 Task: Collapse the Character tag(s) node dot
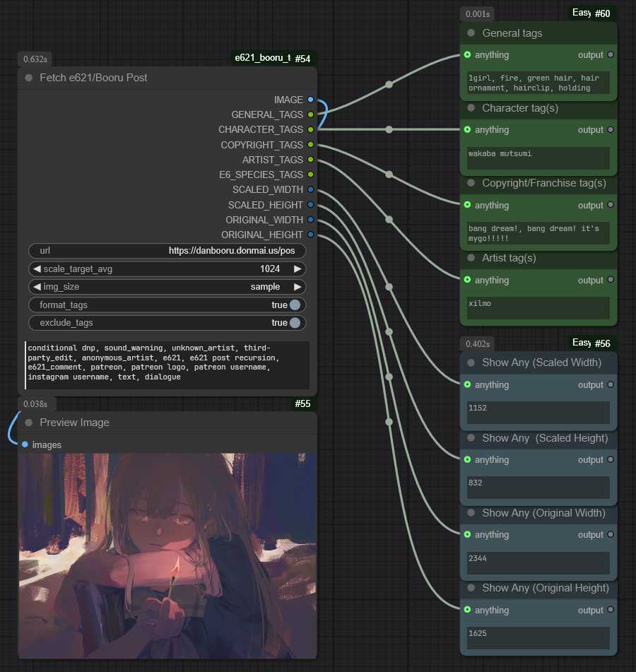click(x=471, y=108)
